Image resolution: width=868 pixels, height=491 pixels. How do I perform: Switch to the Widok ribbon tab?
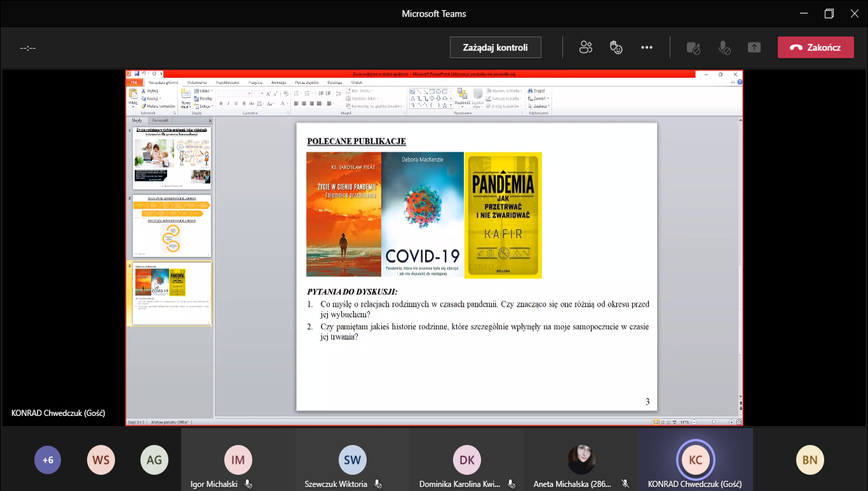click(356, 82)
